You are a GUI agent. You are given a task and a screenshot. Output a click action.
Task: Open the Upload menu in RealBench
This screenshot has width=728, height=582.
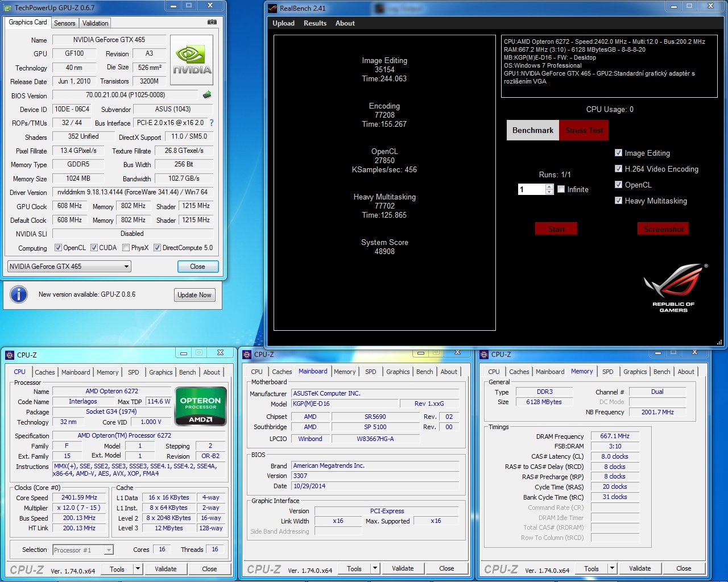[x=283, y=23]
